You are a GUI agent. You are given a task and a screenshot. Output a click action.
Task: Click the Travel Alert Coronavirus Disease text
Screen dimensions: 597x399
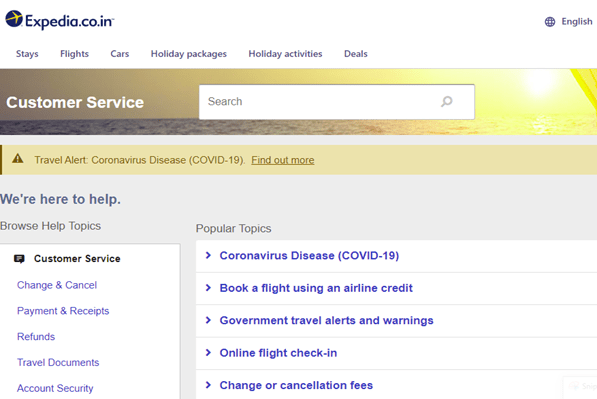[x=139, y=160]
